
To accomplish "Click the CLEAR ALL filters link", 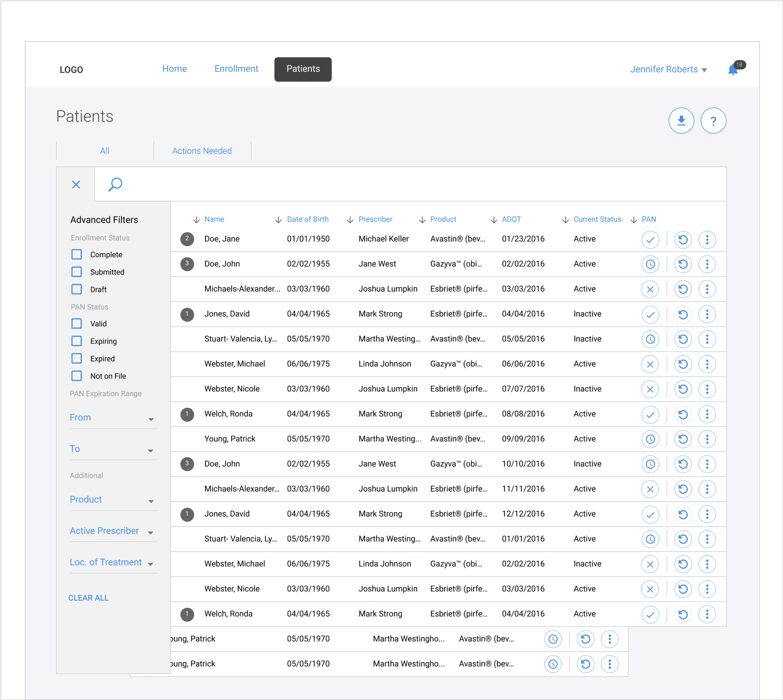I will pos(88,598).
